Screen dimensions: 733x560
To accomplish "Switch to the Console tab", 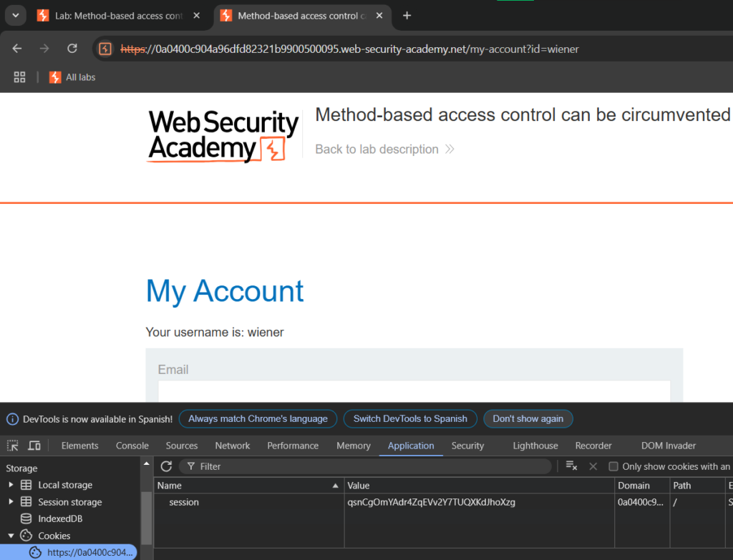I will tap(132, 446).
